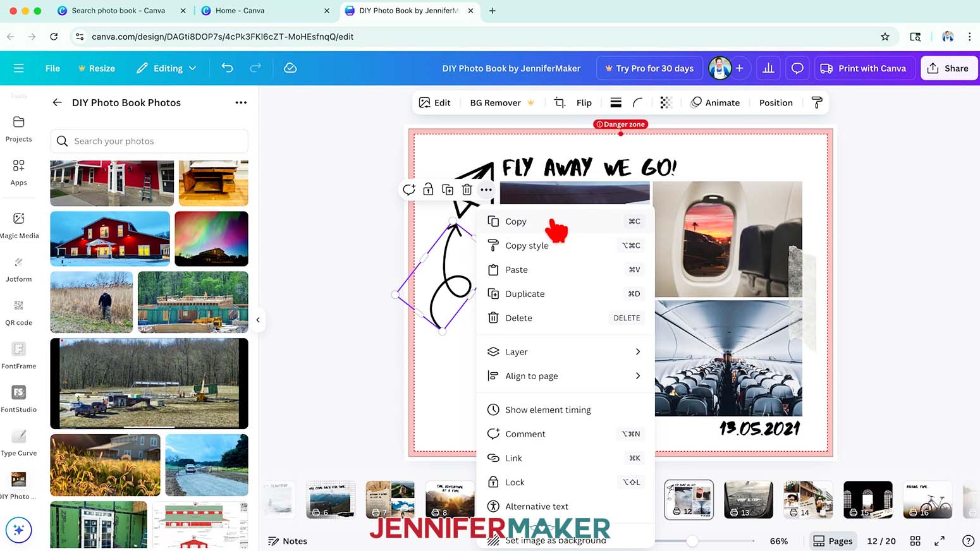Click in the Search your photos field

149,141
